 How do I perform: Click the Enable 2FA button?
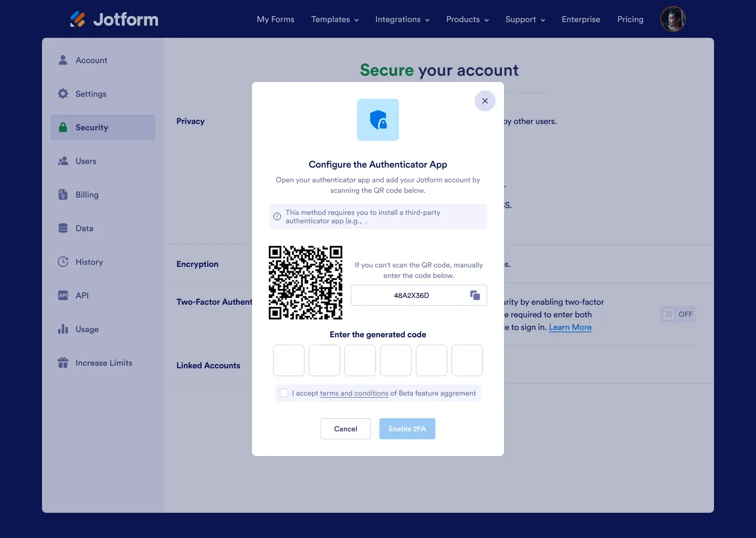click(x=407, y=429)
